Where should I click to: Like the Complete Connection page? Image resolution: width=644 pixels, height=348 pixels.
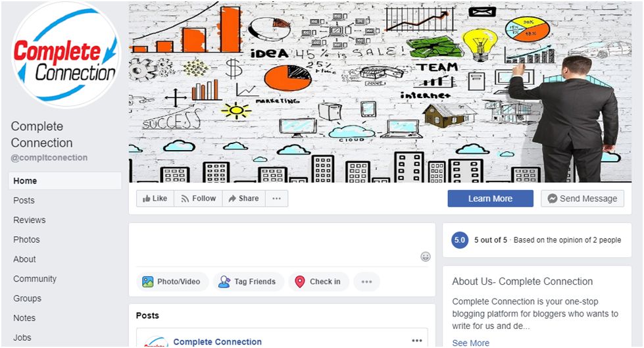click(x=155, y=199)
